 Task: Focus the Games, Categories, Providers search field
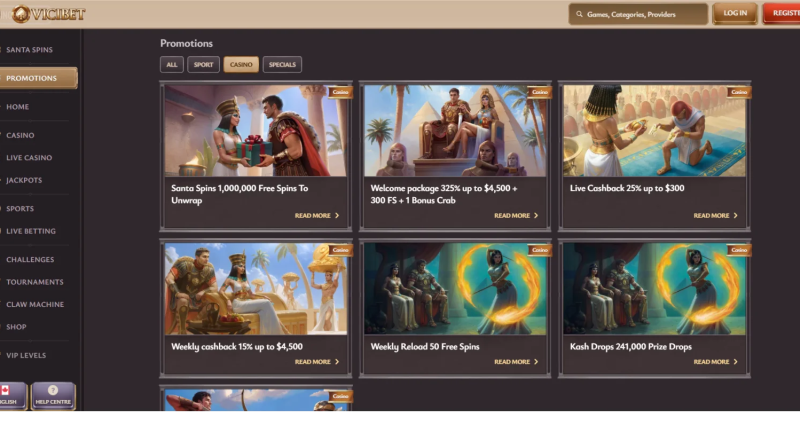(638, 14)
